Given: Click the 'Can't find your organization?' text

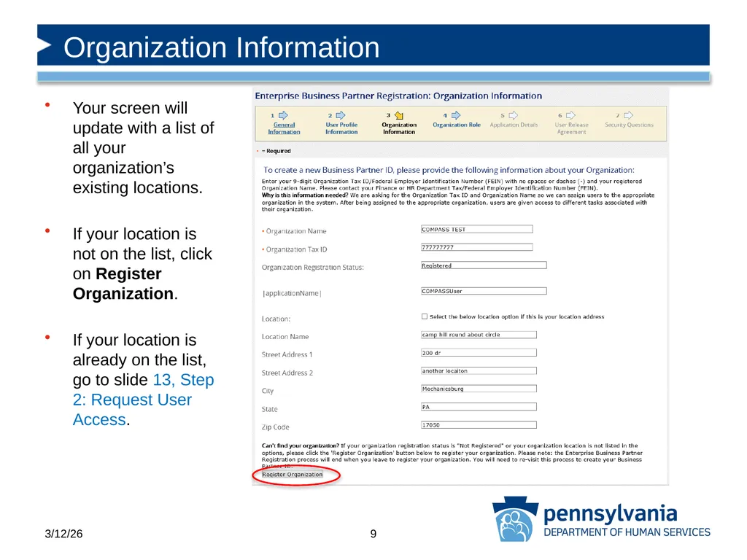Looking at the screenshot, I should [300, 446].
